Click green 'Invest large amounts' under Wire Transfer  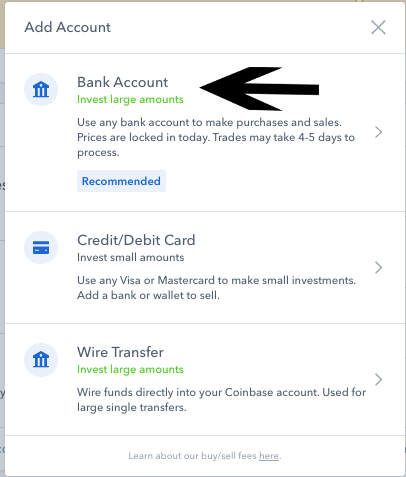[130, 370]
